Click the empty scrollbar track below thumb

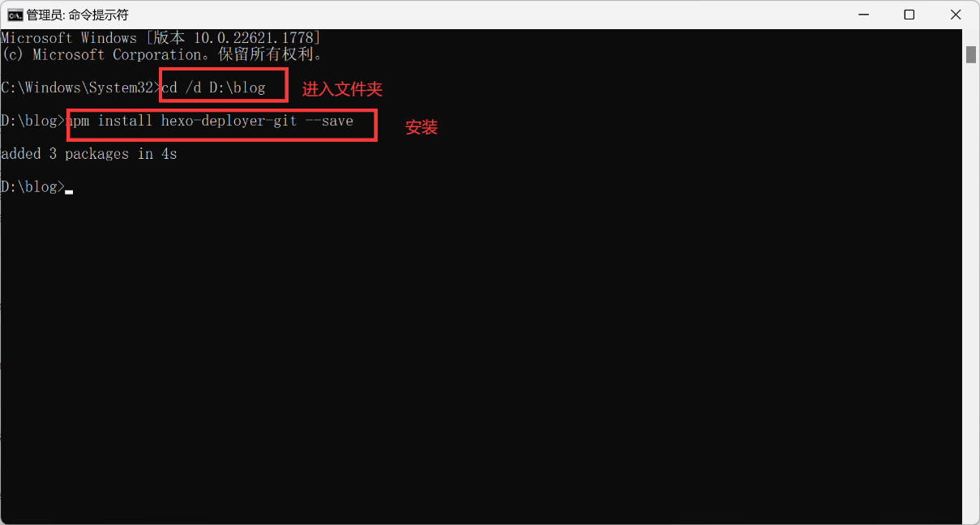[x=970, y=284]
